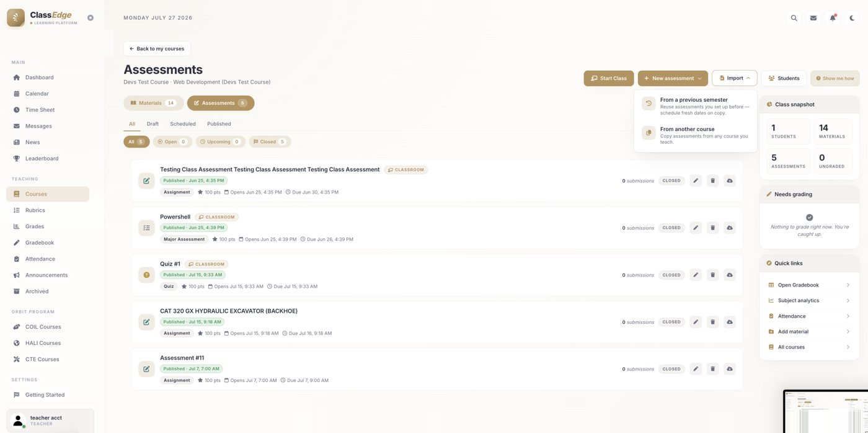Select the All filter chip showing 5

136,142
